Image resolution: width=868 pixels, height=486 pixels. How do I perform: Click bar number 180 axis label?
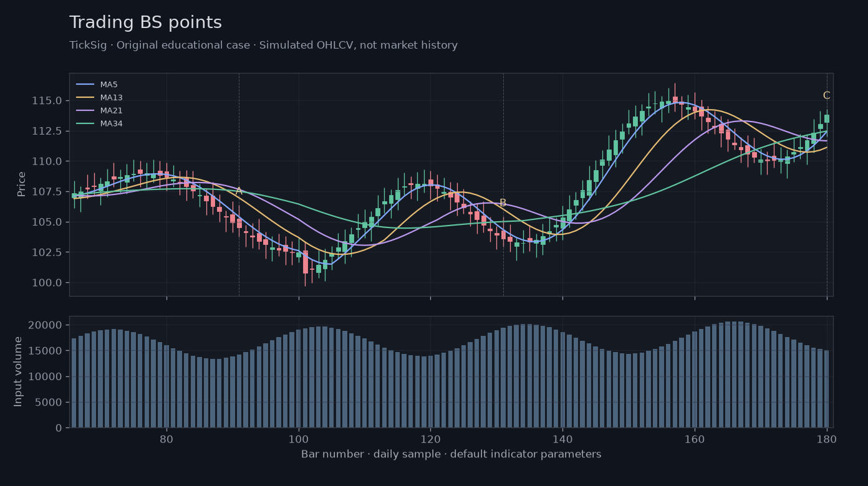(x=827, y=439)
